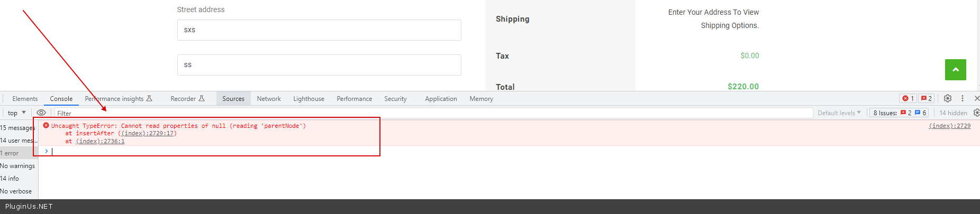Viewport: 980px width, 214px height.
Task: Expand the Default levels dropdown
Action: tap(839, 113)
